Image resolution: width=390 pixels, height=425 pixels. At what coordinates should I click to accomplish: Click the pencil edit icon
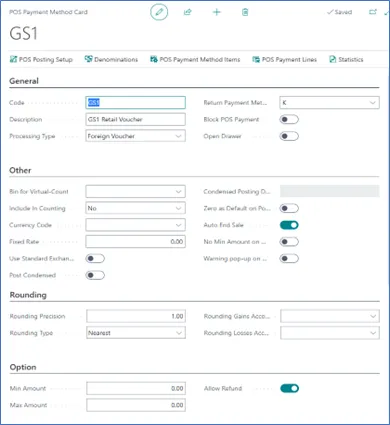tap(159, 12)
